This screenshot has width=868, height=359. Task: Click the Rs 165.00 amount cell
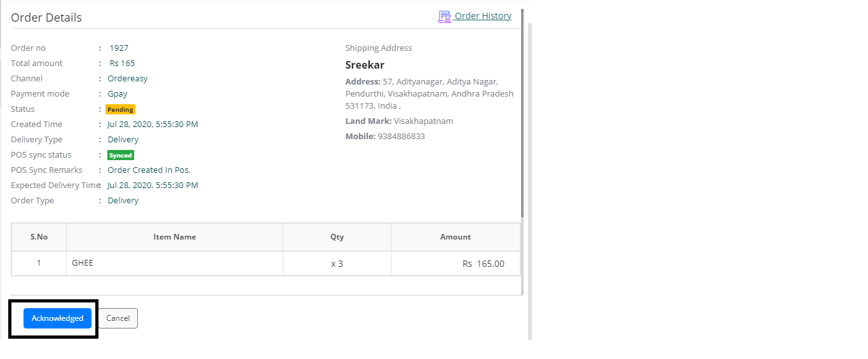point(483,264)
